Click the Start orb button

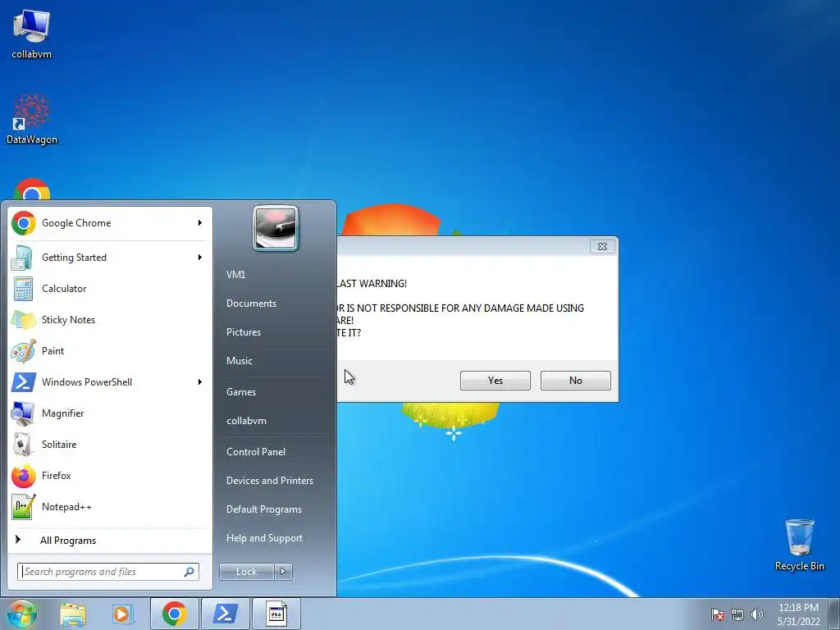[22, 614]
